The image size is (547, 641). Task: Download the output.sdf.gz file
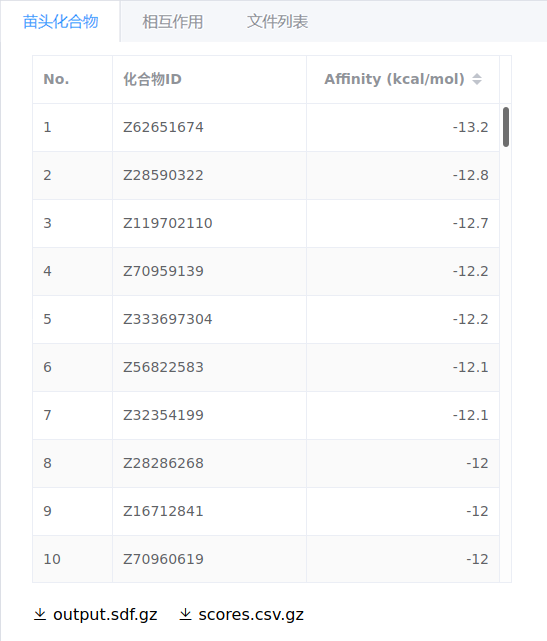tap(105, 614)
